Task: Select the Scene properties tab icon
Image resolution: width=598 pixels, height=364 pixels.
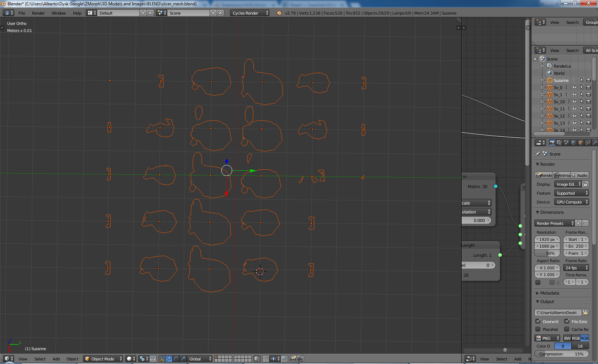Action: [566, 143]
